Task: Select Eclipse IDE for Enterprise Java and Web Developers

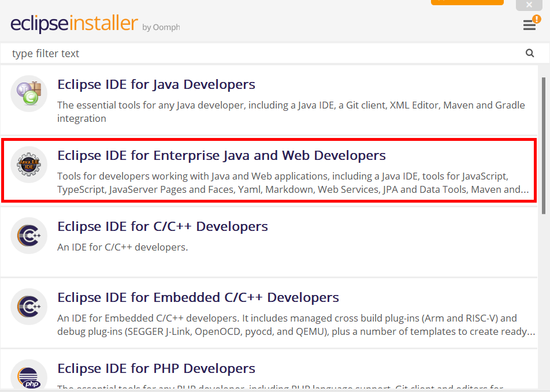Action: [269, 170]
